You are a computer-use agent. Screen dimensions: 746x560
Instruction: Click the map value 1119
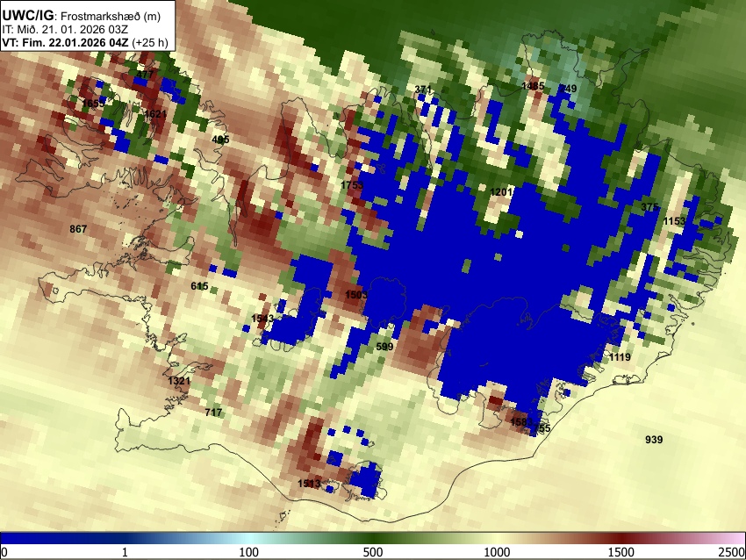(x=620, y=357)
